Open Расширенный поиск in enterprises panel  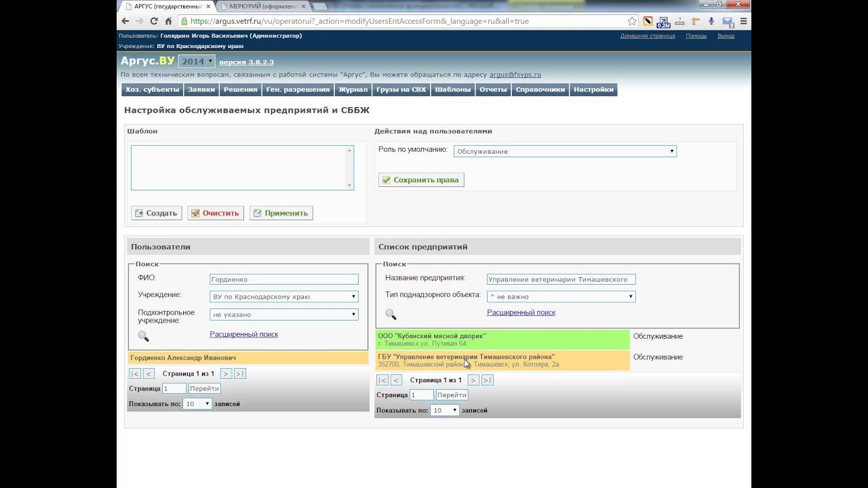click(521, 312)
